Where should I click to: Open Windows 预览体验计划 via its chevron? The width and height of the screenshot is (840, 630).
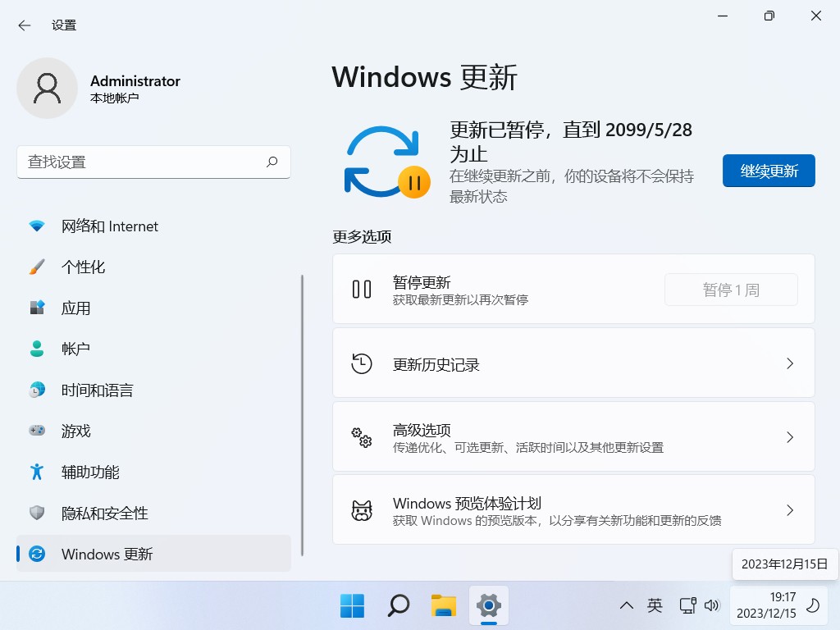tap(790, 510)
